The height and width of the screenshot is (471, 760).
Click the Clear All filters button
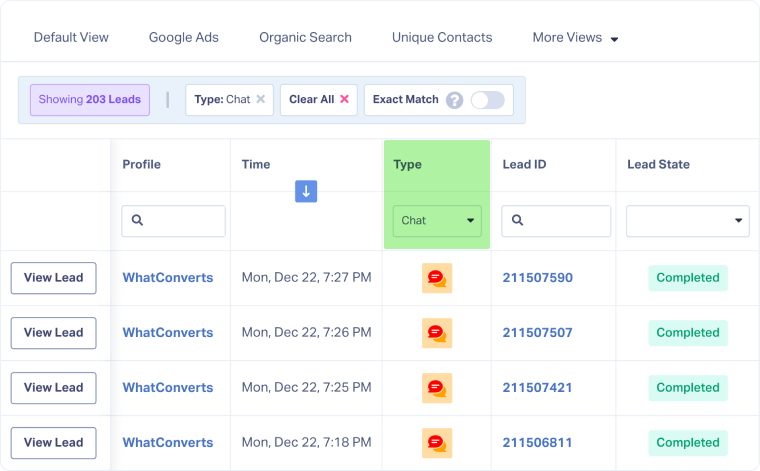pos(319,100)
